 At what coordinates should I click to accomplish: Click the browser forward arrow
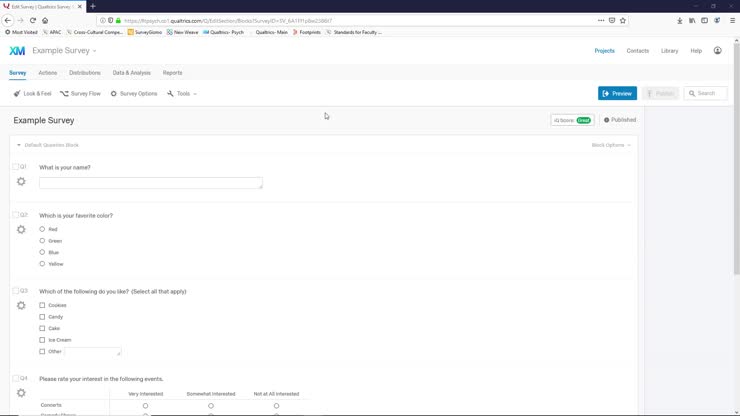coord(20,20)
